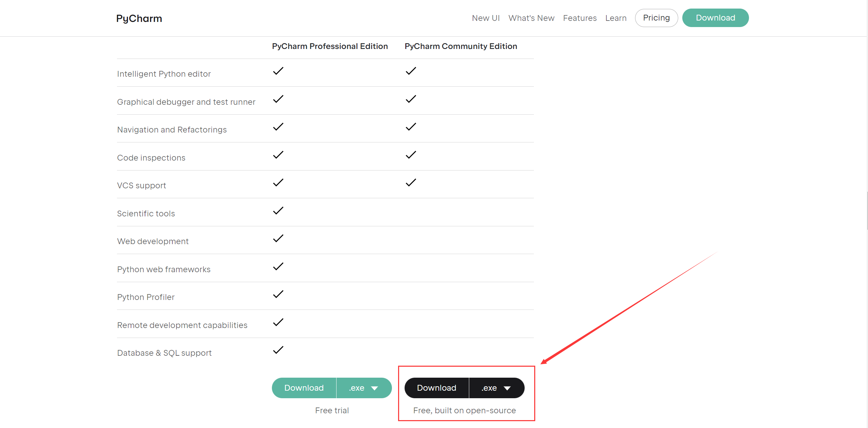This screenshot has width=868, height=428.
Task: Click the PyCharm Professional Edition column header
Action: 330,46
